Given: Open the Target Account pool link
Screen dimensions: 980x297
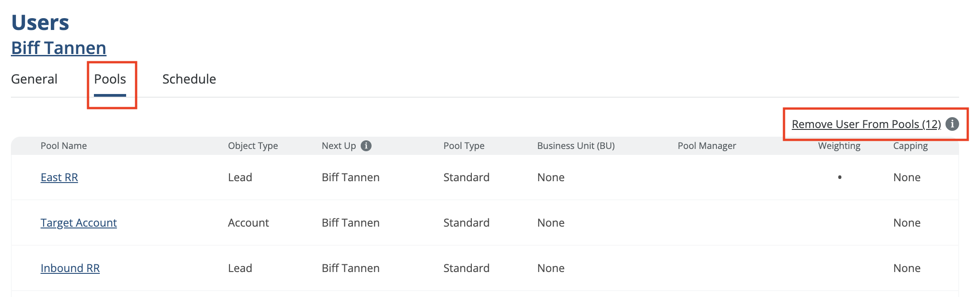Looking at the screenshot, I should coord(78,223).
